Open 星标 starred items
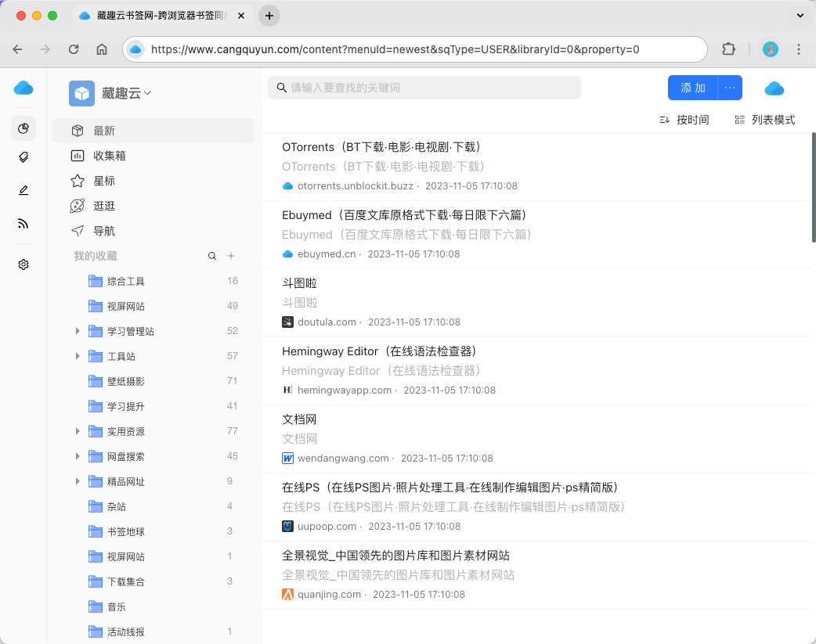 [x=153, y=181]
